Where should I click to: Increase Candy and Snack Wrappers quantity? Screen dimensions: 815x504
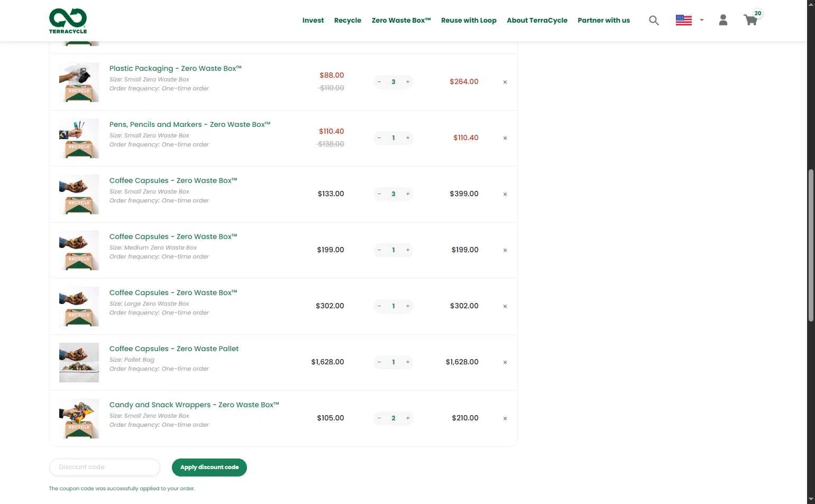408,418
